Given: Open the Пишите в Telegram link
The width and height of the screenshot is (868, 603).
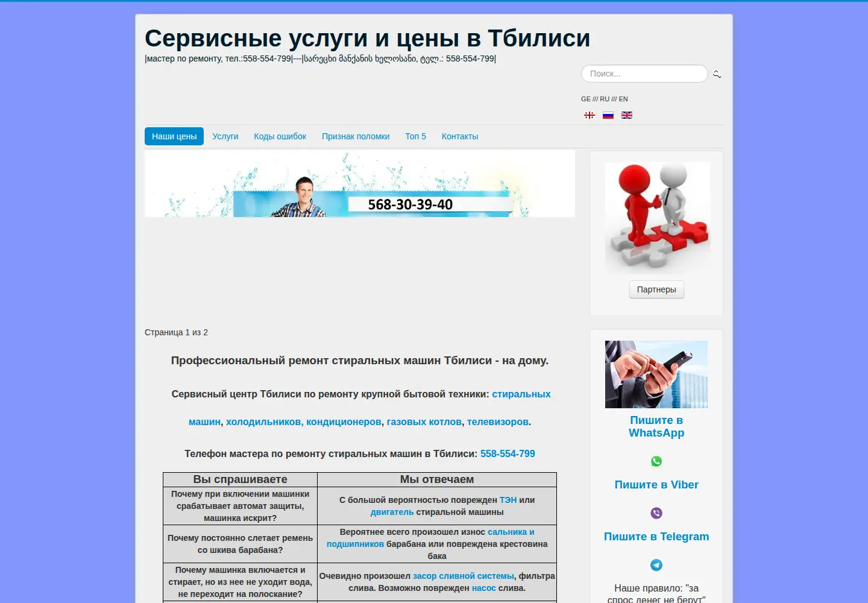Looking at the screenshot, I should pyautogui.click(x=656, y=537).
